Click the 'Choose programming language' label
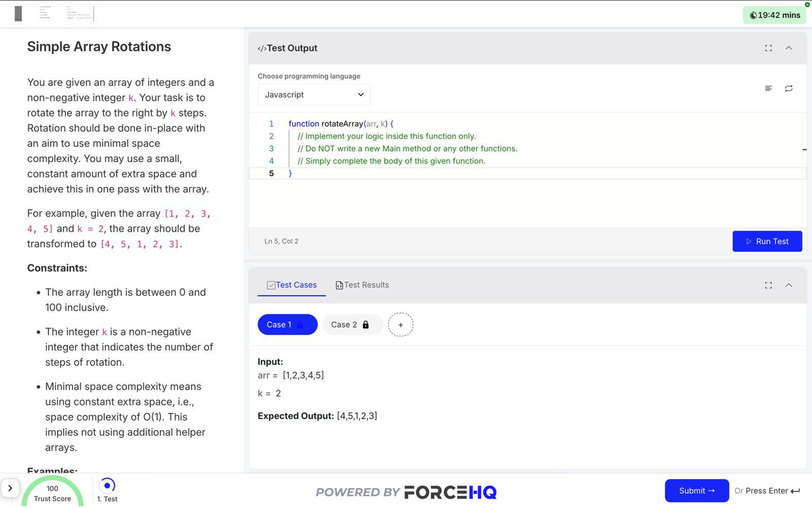Viewport: 812px width, 508px height. point(309,76)
